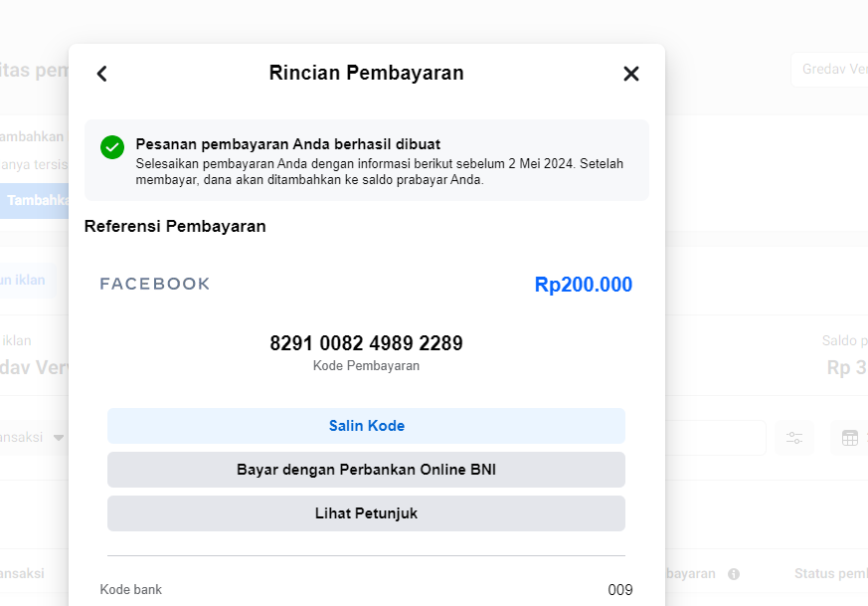Click the Rp200.000 amount text
The width and height of the screenshot is (868, 606).
(x=583, y=285)
